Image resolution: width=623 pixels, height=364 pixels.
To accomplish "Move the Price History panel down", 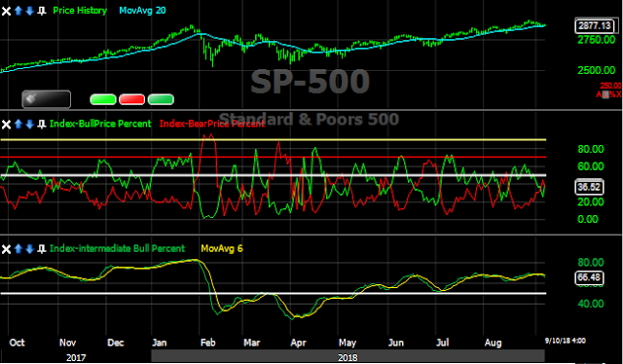I will tap(30, 11).
